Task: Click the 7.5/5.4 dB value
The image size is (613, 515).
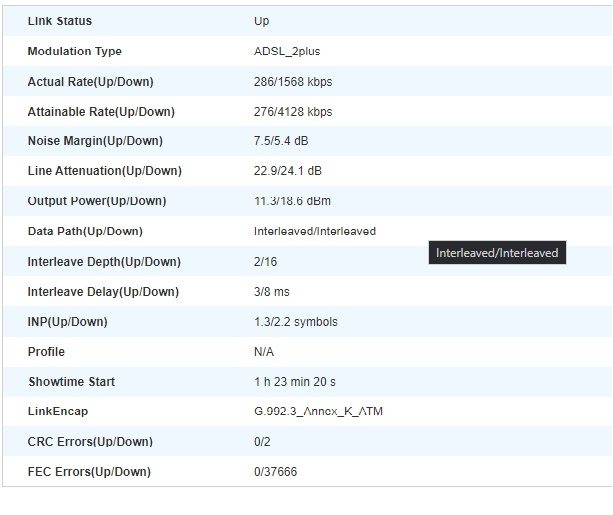Action: pyautogui.click(x=281, y=141)
